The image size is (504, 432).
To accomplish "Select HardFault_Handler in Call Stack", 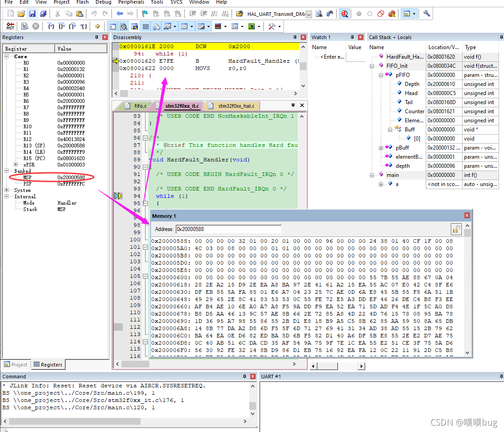I will [404, 56].
